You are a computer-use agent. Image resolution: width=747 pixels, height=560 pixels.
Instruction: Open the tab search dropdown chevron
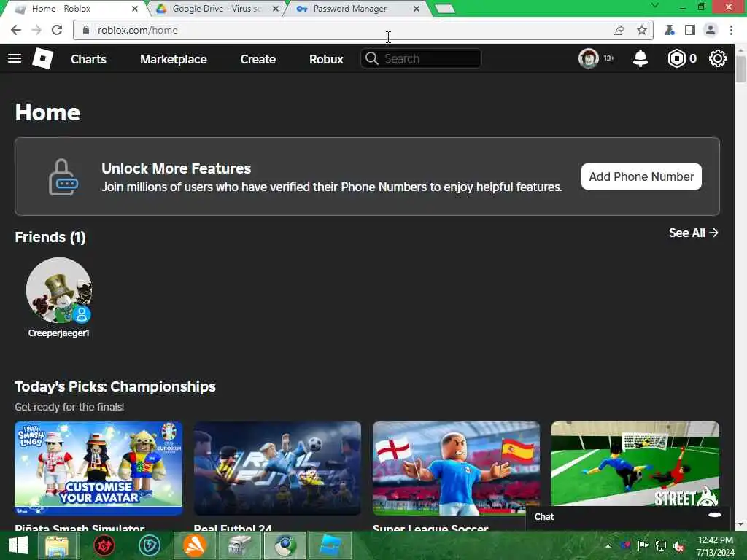[x=655, y=5]
